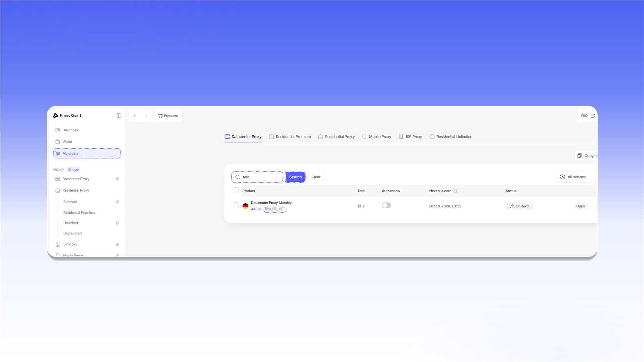Click the test_tag_DE tag
The image size is (644, 362).
(275, 209)
